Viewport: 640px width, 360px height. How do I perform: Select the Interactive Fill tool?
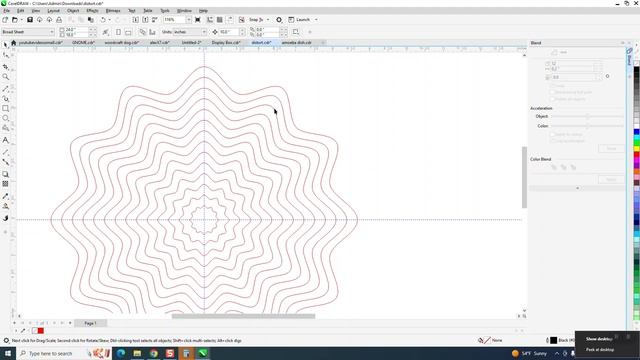tap(5, 206)
